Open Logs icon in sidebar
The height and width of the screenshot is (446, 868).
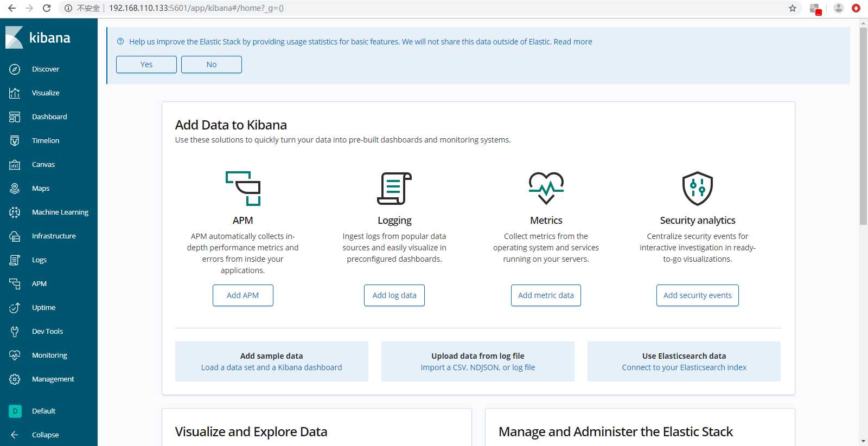[15, 260]
